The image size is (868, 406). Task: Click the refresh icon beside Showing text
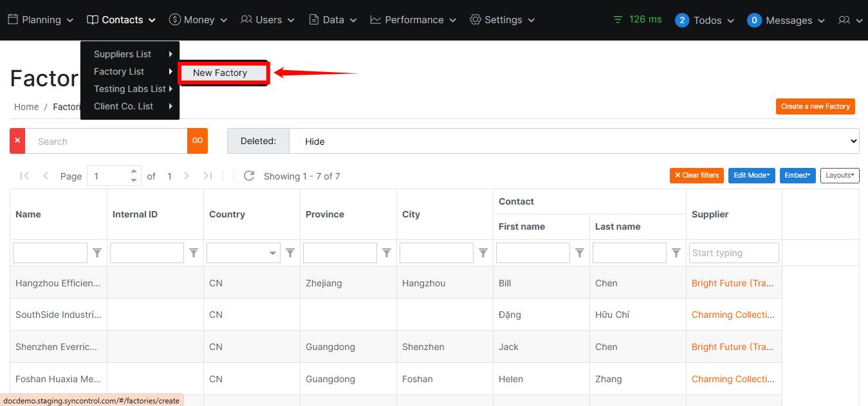(249, 176)
